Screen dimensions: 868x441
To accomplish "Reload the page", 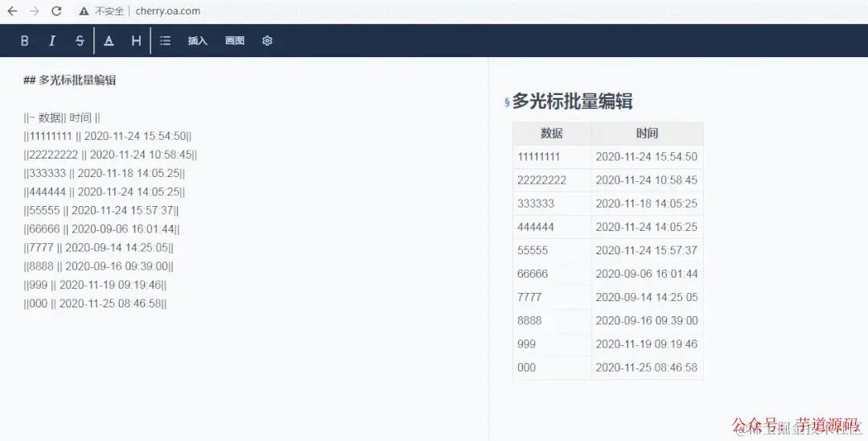I will [x=56, y=11].
